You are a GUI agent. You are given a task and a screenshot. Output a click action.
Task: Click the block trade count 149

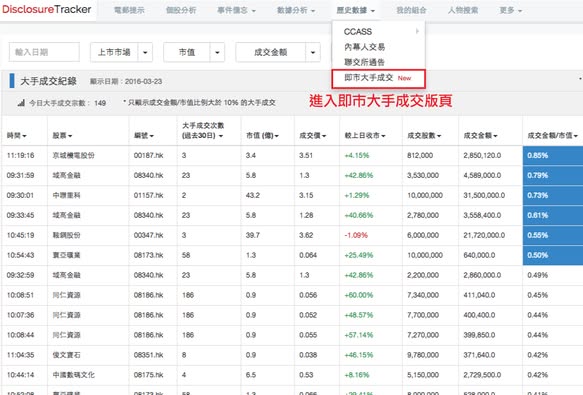[x=100, y=103]
